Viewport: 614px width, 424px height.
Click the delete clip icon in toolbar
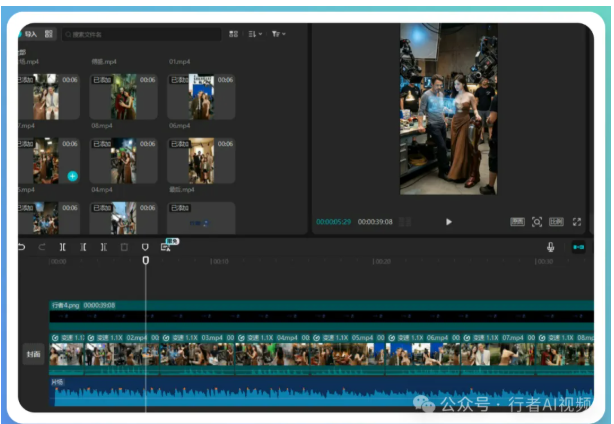[124, 247]
